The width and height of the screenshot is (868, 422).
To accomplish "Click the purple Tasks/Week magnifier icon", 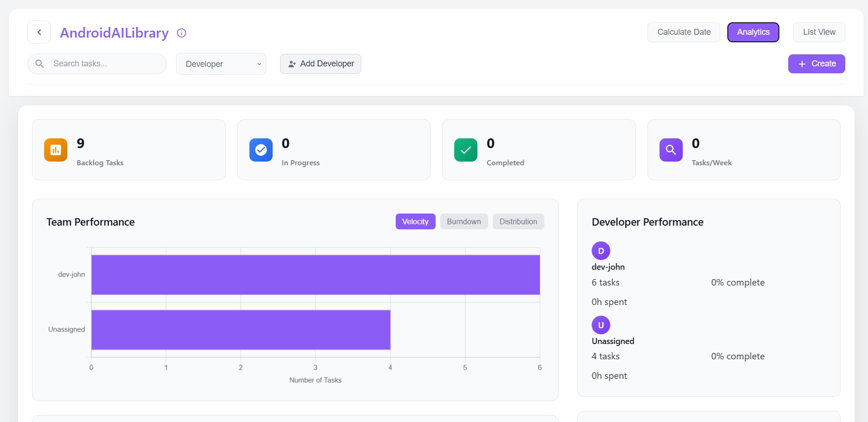I will (x=671, y=150).
